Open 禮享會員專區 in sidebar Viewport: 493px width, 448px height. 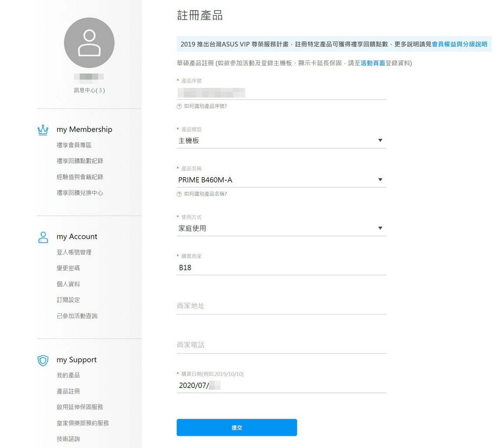pyautogui.click(x=74, y=145)
